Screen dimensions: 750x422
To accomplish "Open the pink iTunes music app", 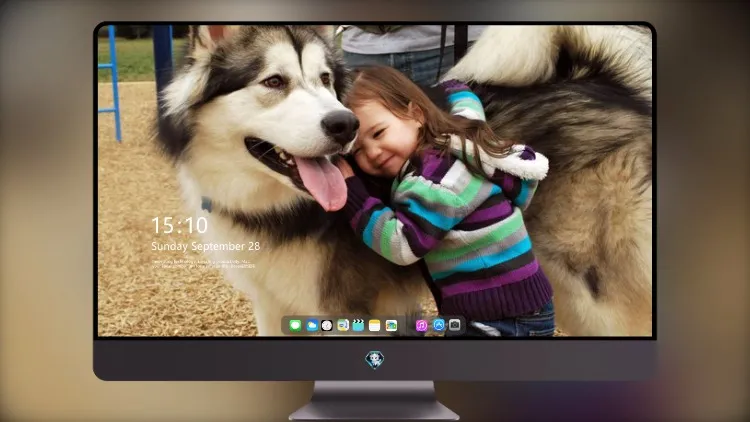I will click(421, 325).
